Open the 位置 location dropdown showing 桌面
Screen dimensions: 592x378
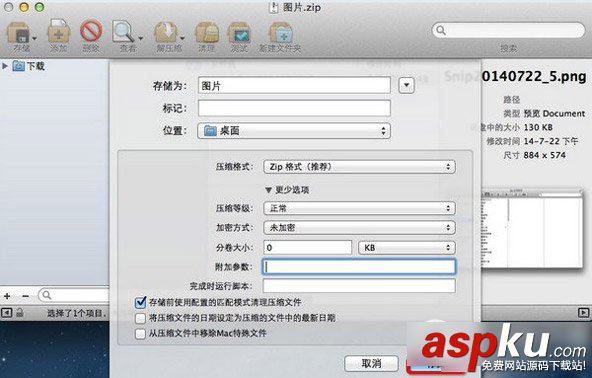click(294, 131)
